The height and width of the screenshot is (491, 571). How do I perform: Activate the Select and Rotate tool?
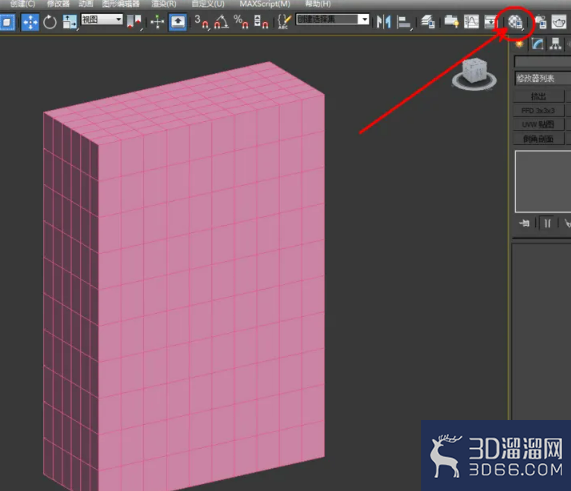click(x=50, y=22)
